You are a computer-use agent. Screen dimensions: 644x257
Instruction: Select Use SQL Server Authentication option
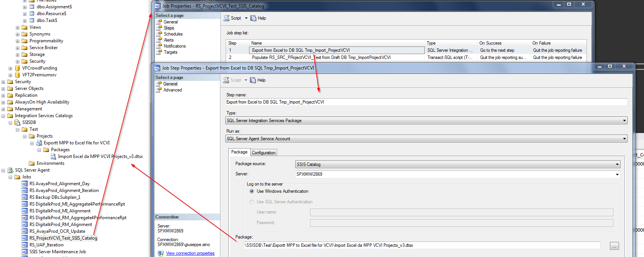pos(252,202)
